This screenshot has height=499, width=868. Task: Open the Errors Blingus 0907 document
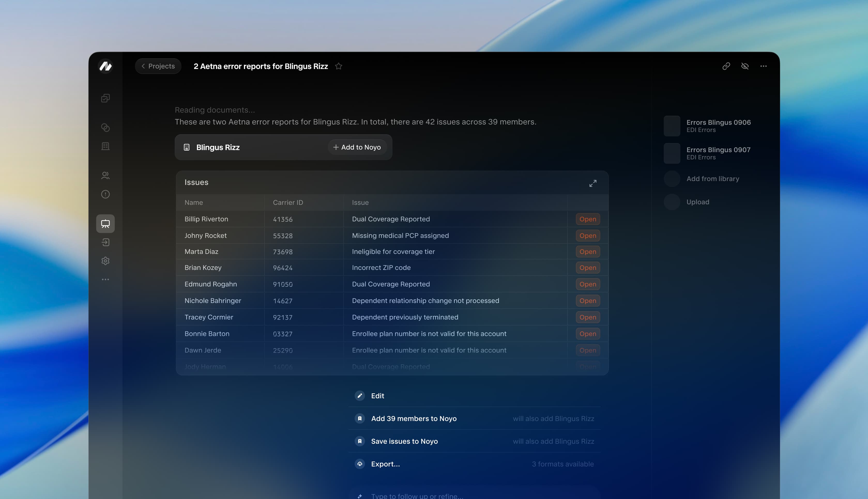(x=708, y=153)
